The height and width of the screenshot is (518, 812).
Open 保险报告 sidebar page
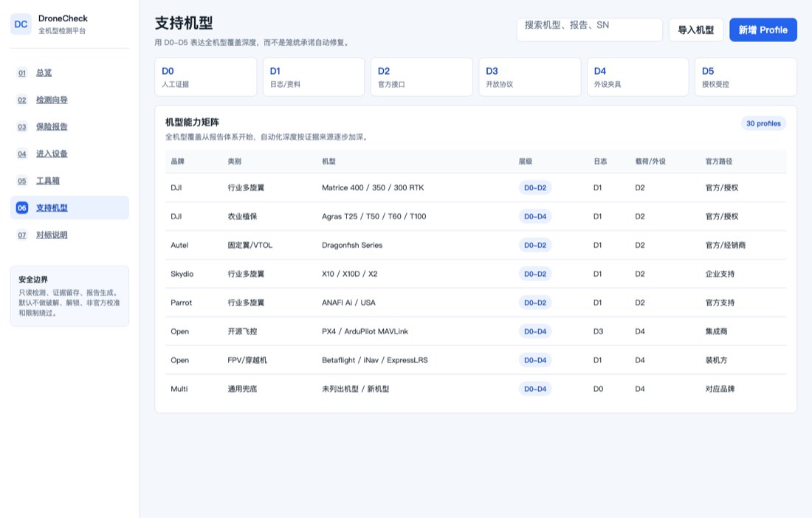click(x=69, y=127)
